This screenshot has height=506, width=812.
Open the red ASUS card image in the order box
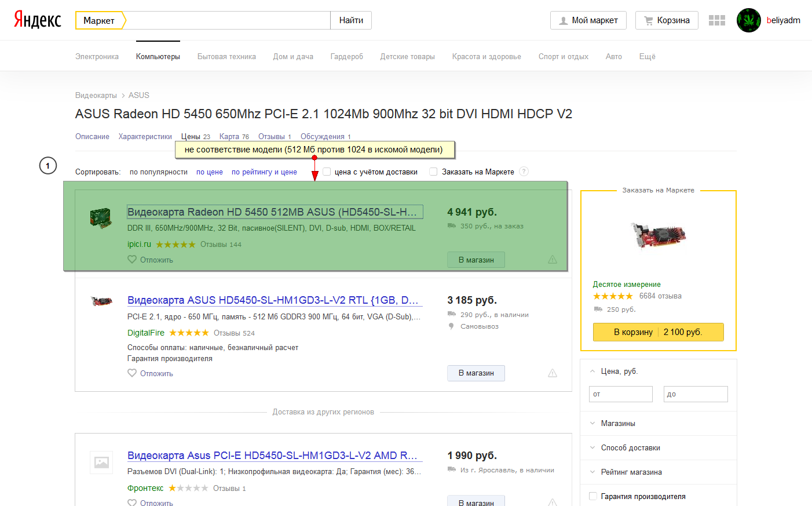pyautogui.click(x=659, y=236)
